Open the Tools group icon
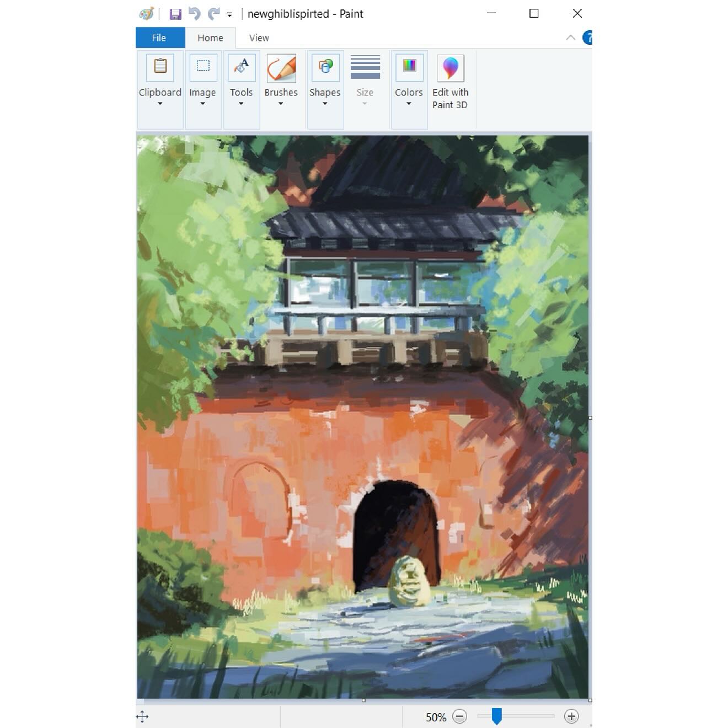The width and height of the screenshot is (728, 728). coord(242,67)
